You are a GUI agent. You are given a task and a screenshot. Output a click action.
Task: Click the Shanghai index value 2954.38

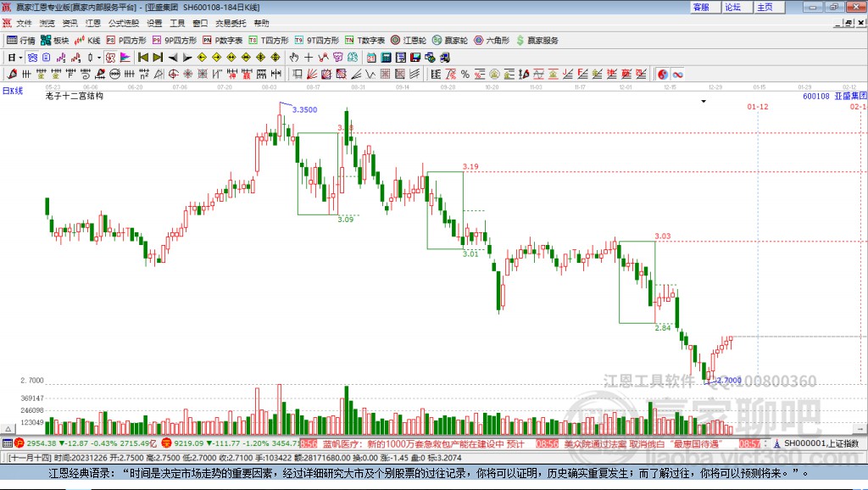(42, 443)
